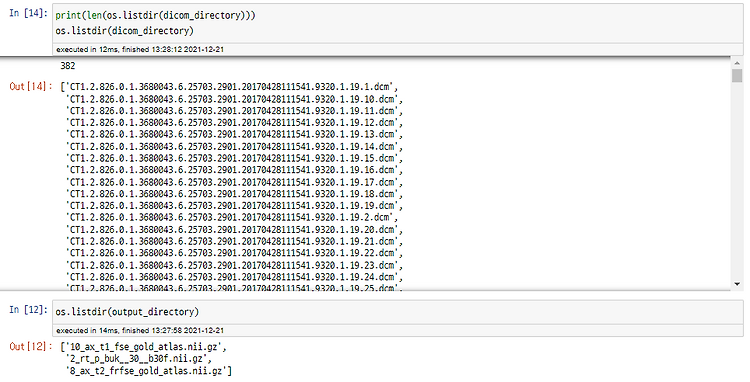Click the os.listdir(dicom_directory) code line
Image resolution: width=750 pixels, height=382 pixels.
124,31
